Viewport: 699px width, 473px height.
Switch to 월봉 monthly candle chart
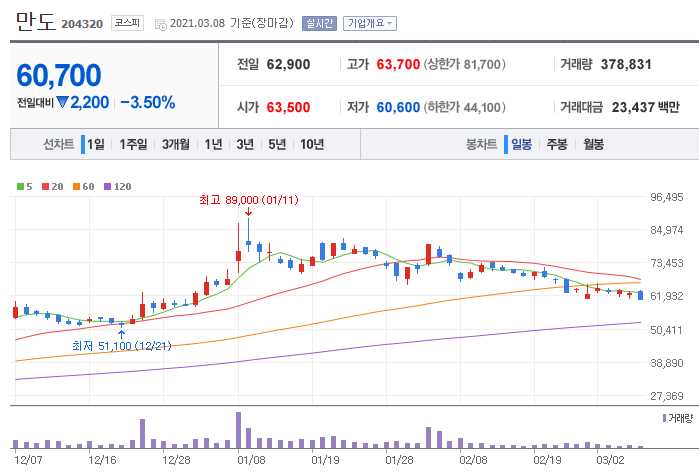(593, 144)
